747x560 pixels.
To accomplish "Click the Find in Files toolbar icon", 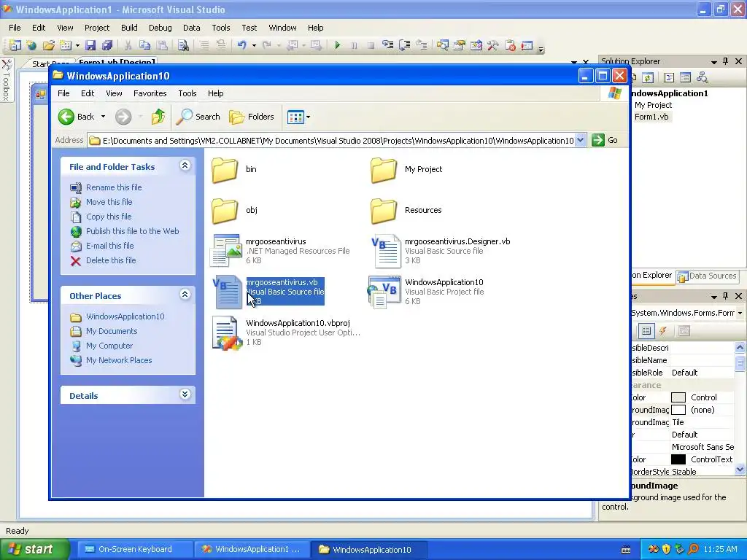I will [x=183, y=45].
